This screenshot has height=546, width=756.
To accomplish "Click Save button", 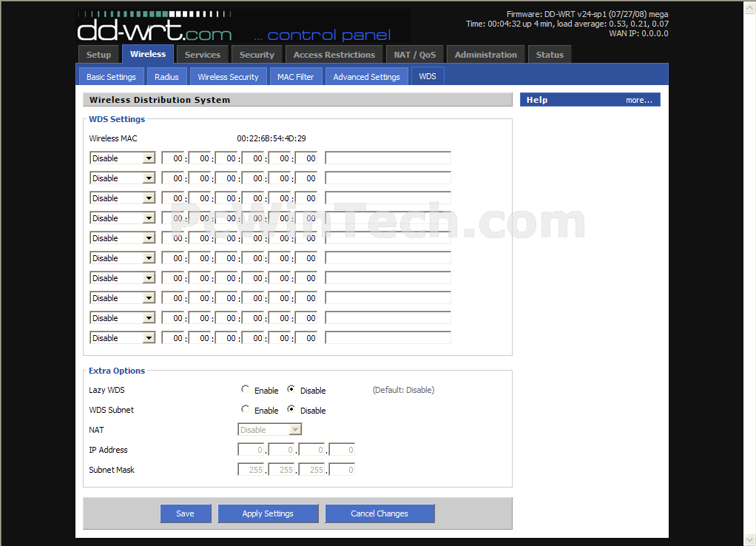I will coord(186,513).
